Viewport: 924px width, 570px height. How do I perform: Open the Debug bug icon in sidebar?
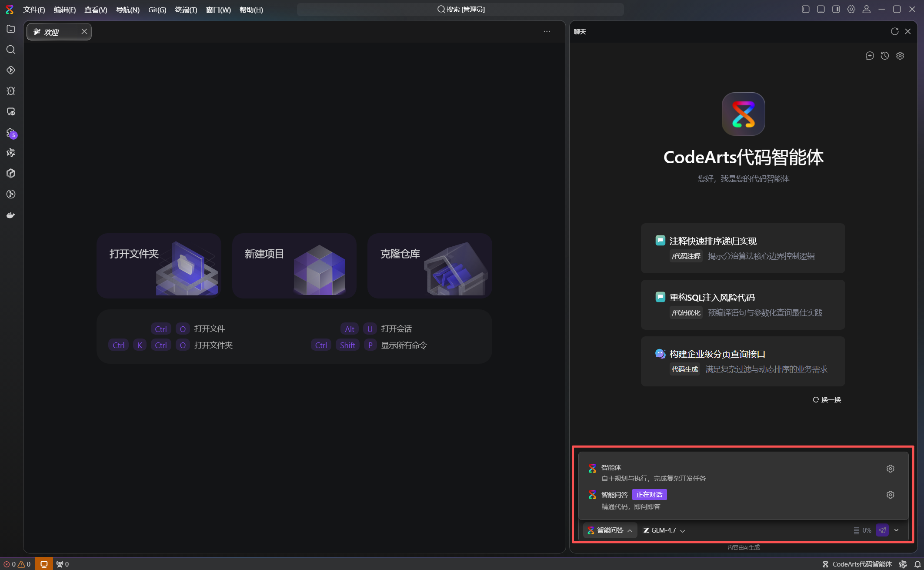pyautogui.click(x=11, y=91)
